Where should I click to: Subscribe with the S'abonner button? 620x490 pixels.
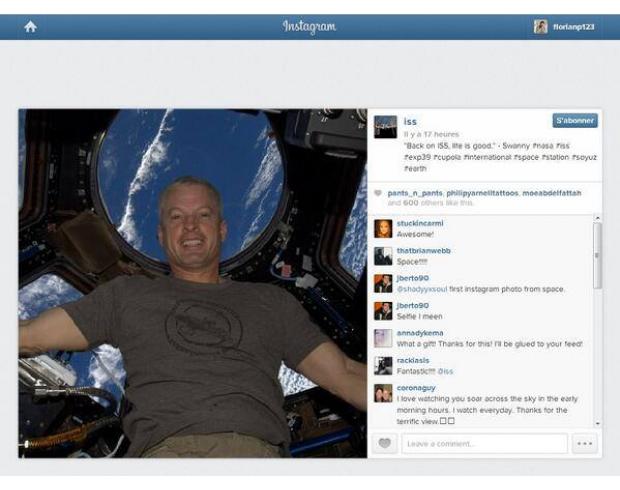click(575, 121)
